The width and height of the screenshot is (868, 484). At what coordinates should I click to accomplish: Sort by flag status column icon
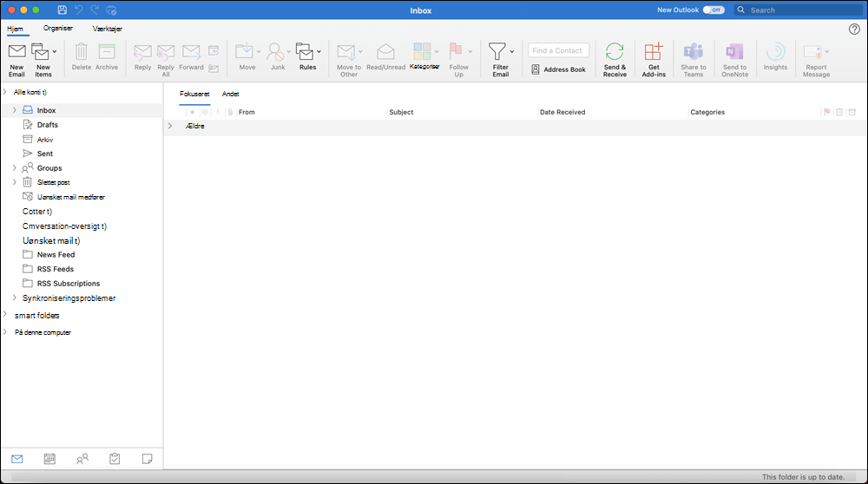pyautogui.click(x=826, y=112)
